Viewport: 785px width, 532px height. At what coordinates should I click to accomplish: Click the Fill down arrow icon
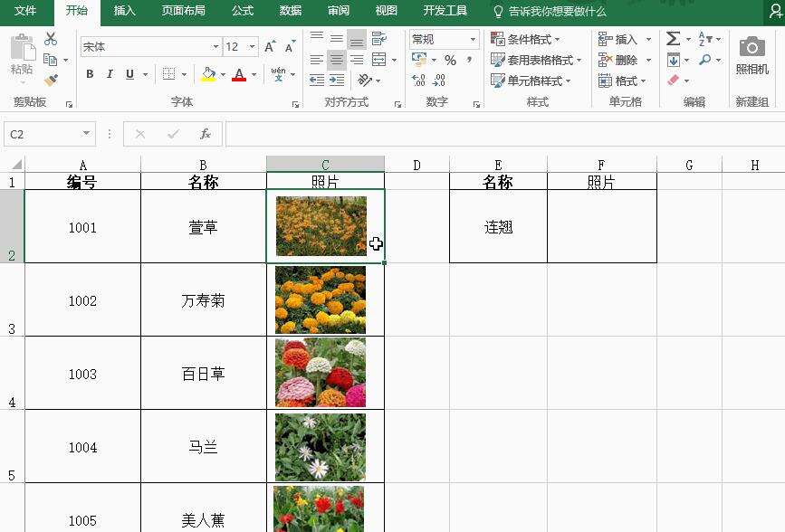click(674, 60)
